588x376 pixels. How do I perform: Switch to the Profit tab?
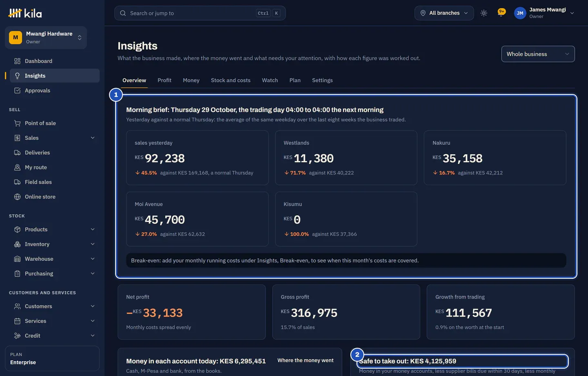[x=165, y=81]
